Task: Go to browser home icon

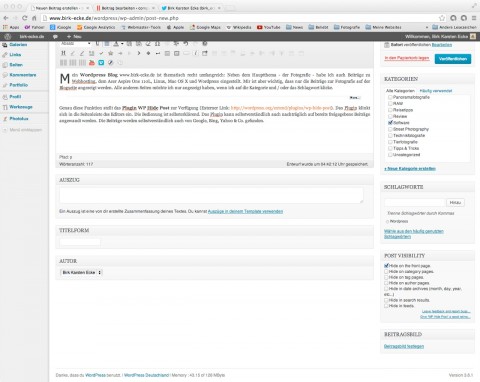Action: [x=34, y=18]
